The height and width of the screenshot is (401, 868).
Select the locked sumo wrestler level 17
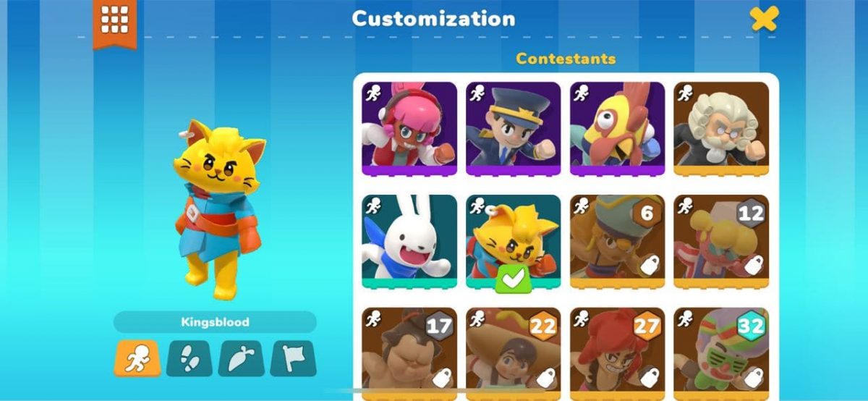tap(409, 354)
